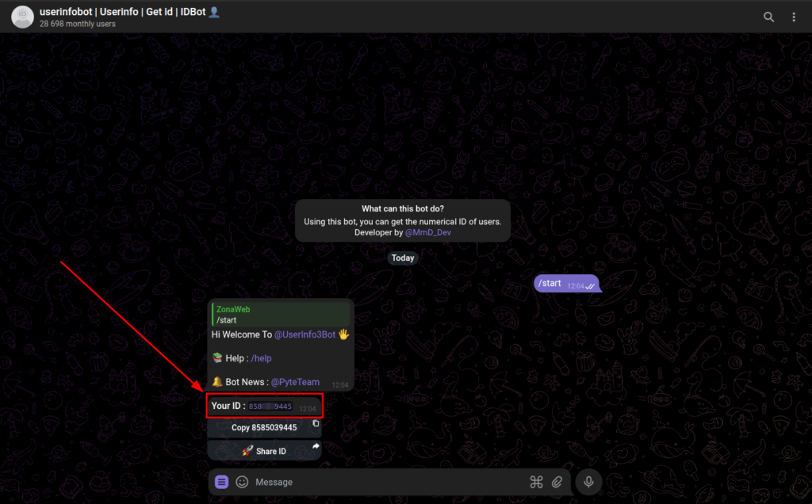The image size is (812, 504).
Task: Open the @UserInfo3Bot mention link
Action: (304, 334)
